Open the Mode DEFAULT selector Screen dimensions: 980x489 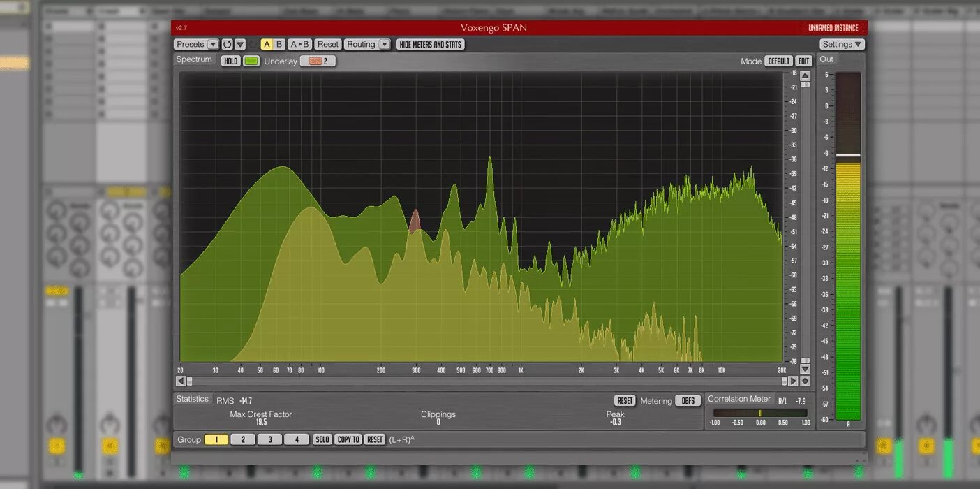coord(779,61)
